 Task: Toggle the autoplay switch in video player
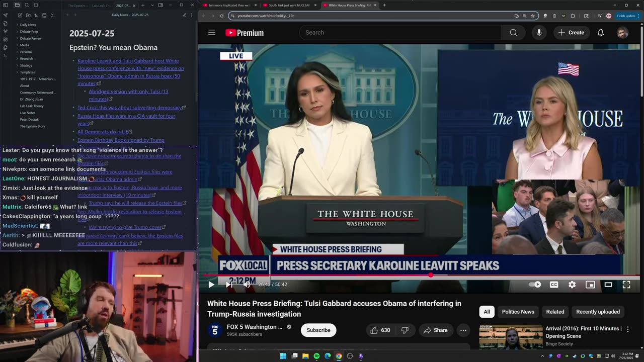click(535, 285)
